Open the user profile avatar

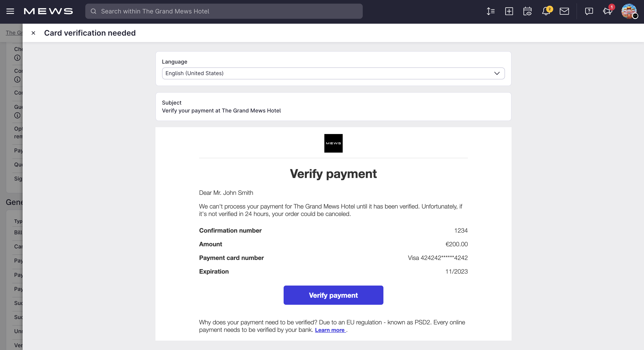pos(629,11)
